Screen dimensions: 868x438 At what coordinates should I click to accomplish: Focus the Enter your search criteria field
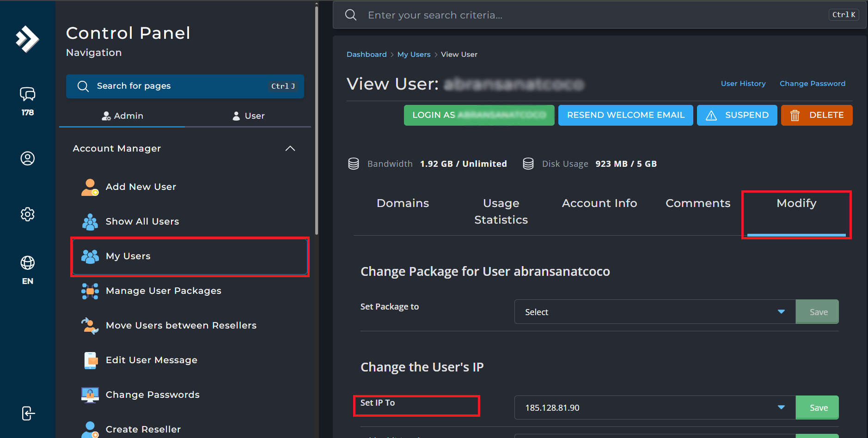[x=599, y=15]
